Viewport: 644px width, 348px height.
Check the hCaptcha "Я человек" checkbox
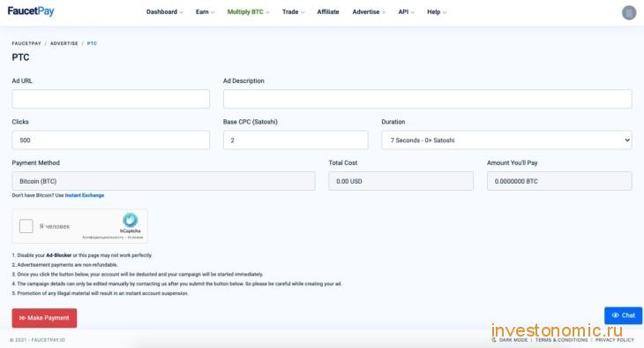[26, 226]
